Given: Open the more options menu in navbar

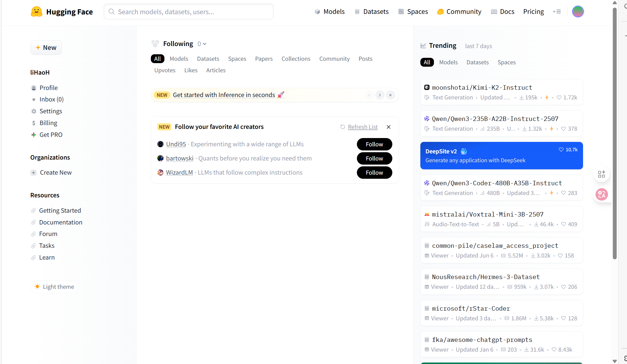Looking at the screenshot, I should [x=557, y=12].
